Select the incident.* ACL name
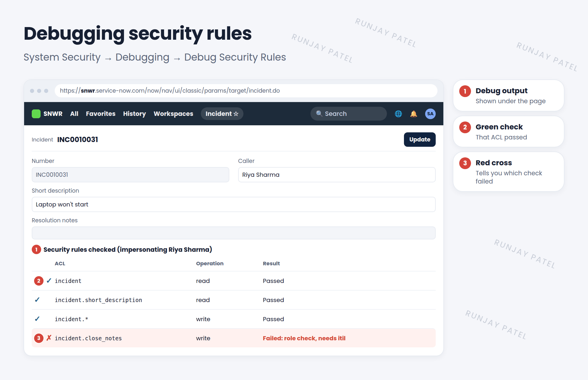Image resolution: width=588 pixels, height=380 pixels. (x=71, y=319)
